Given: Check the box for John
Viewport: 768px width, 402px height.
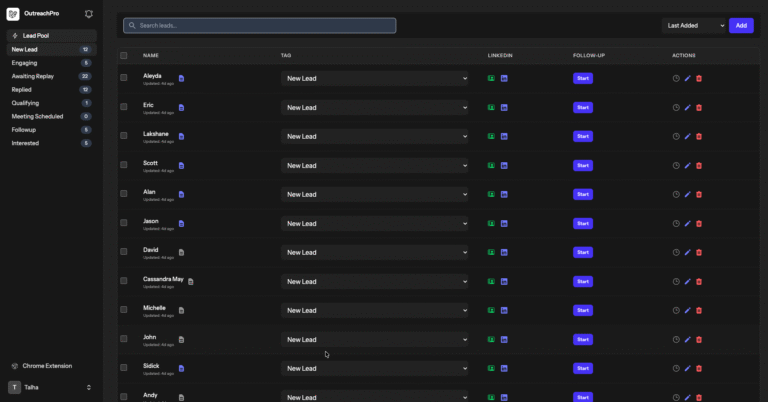Looking at the screenshot, I should (123, 339).
